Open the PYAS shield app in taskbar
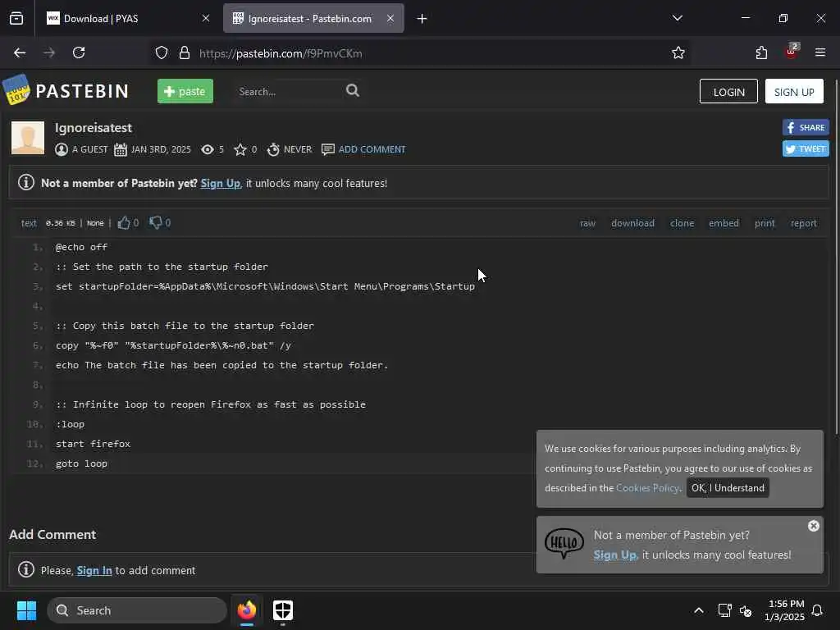 tap(283, 609)
